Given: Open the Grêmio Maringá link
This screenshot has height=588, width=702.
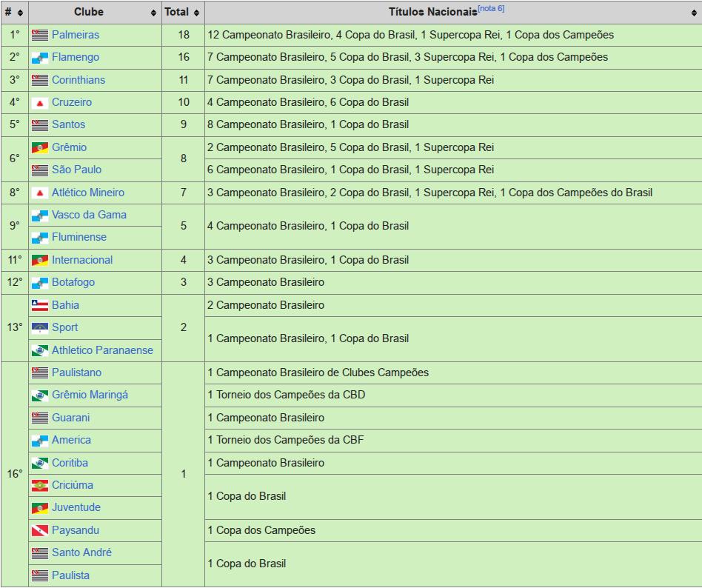Looking at the screenshot, I should [90, 395].
